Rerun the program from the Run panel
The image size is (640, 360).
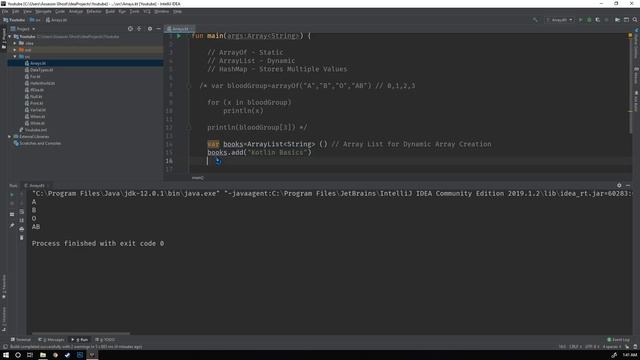point(12,195)
